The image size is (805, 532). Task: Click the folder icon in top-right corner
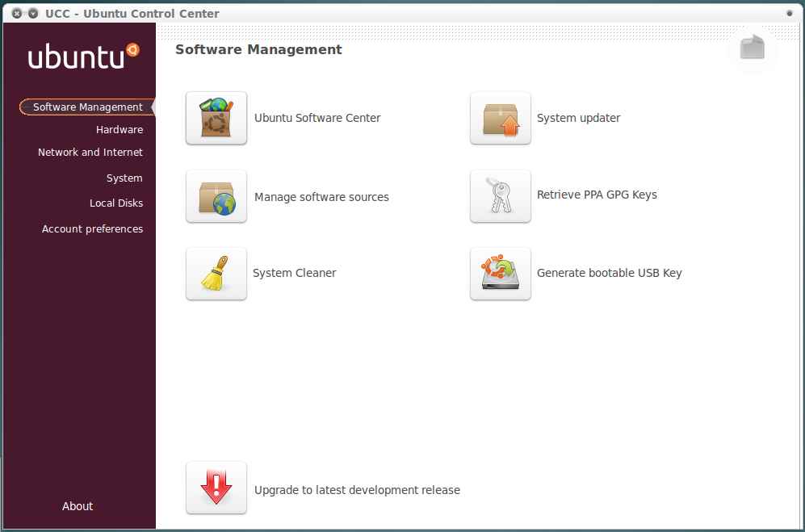pyautogui.click(x=753, y=48)
